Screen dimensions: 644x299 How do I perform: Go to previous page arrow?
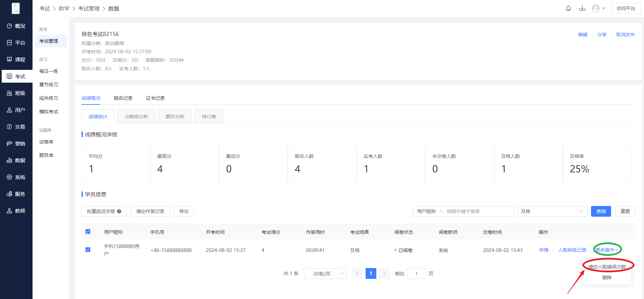(358, 273)
